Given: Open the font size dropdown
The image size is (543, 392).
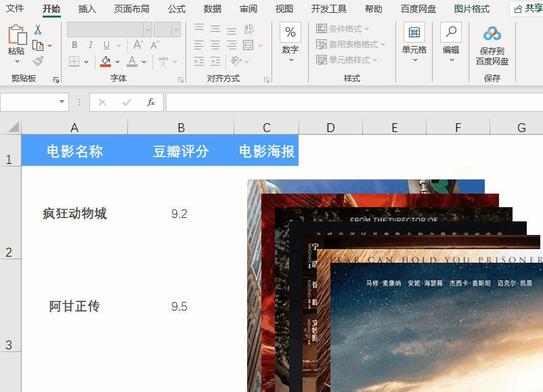Looking at the screenshot, I should tap(176, 29).
